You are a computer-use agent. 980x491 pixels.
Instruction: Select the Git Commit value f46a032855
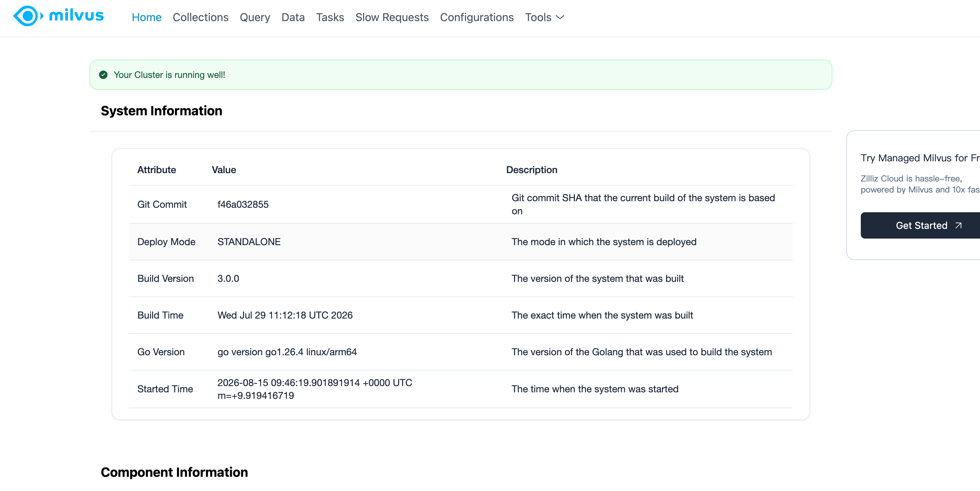243,204
